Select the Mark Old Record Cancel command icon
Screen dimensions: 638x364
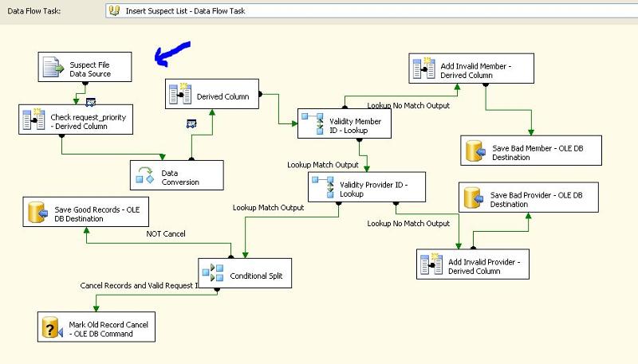click(x=53, y=329)
